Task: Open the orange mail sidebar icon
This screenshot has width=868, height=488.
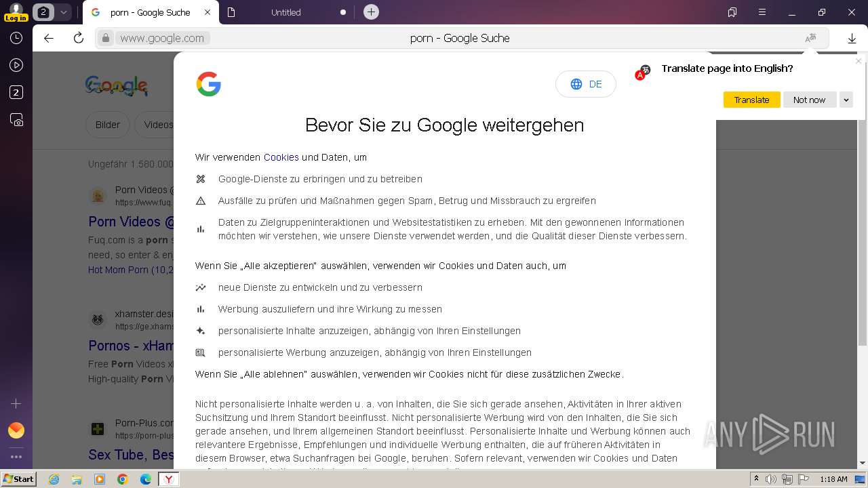Action: [x=16, y=430]
